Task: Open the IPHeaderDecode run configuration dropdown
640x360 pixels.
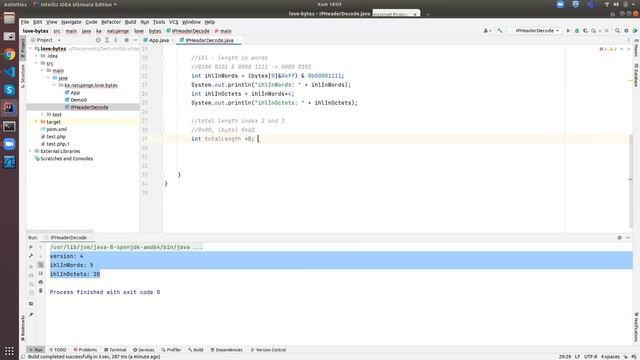Action: (x=535, y=31)
